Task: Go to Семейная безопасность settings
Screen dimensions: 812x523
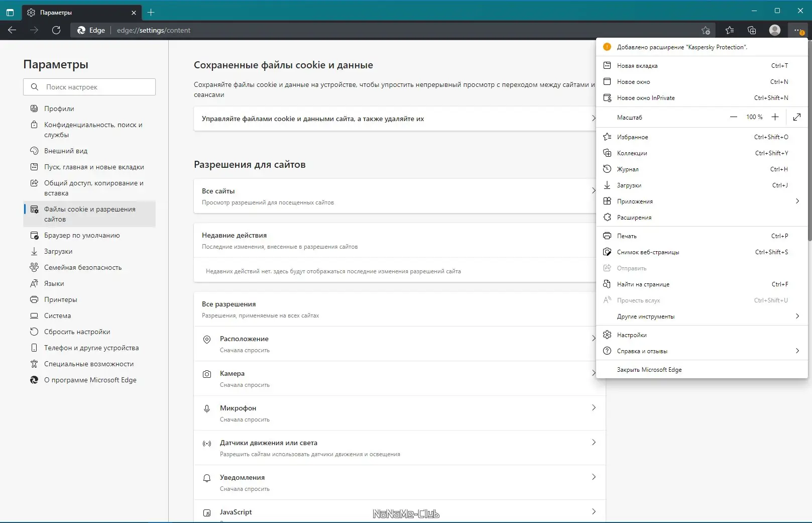Action: point(89,267)
